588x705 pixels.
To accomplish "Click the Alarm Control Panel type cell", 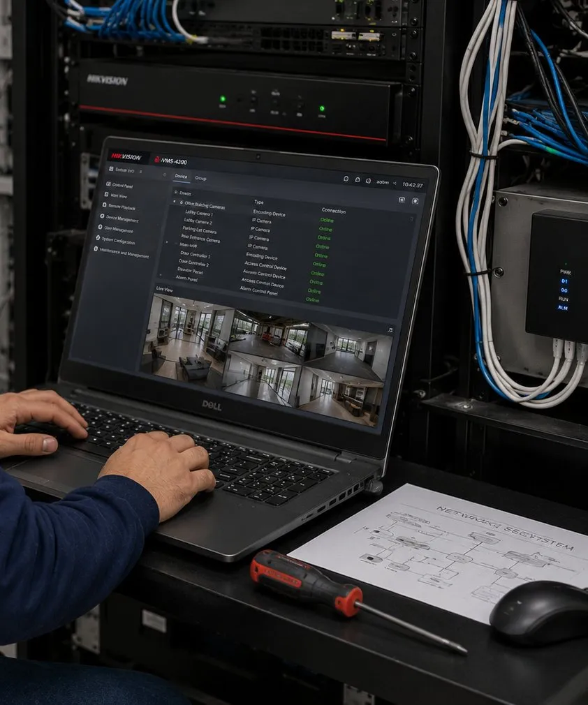I will click(x=258, y=291).
